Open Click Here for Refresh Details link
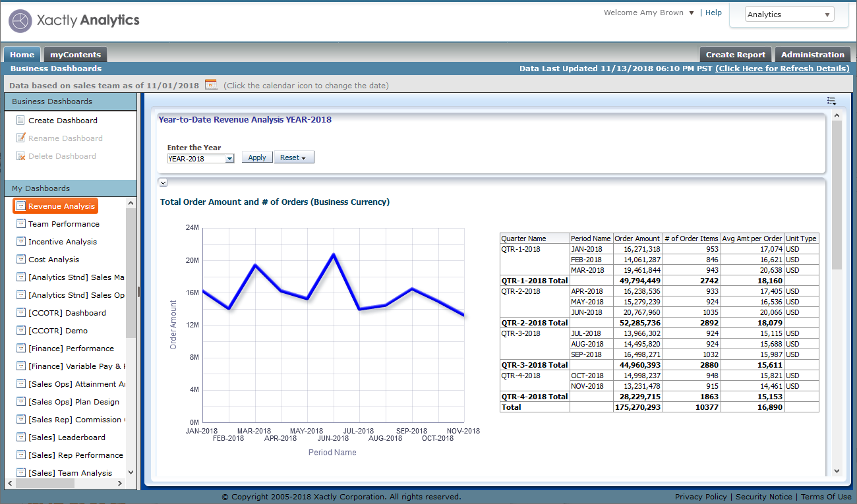Viewport: 857px width, 504px height. point(782,69)
